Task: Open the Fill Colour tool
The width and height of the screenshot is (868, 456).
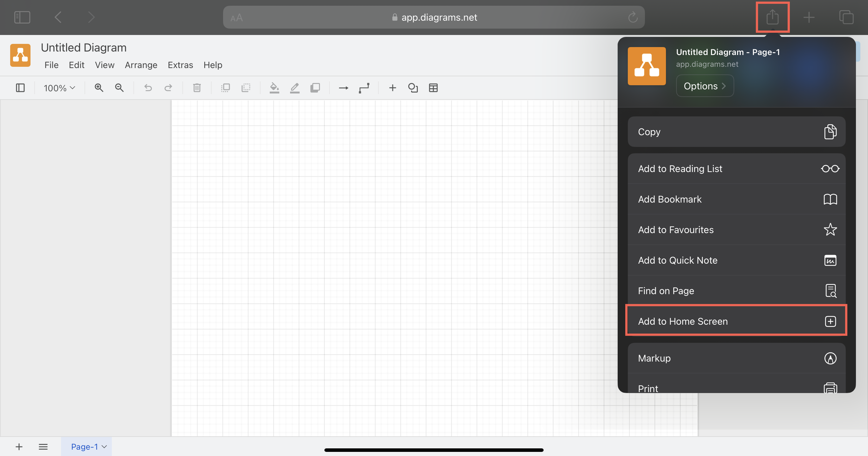Action: coord(274,88)
